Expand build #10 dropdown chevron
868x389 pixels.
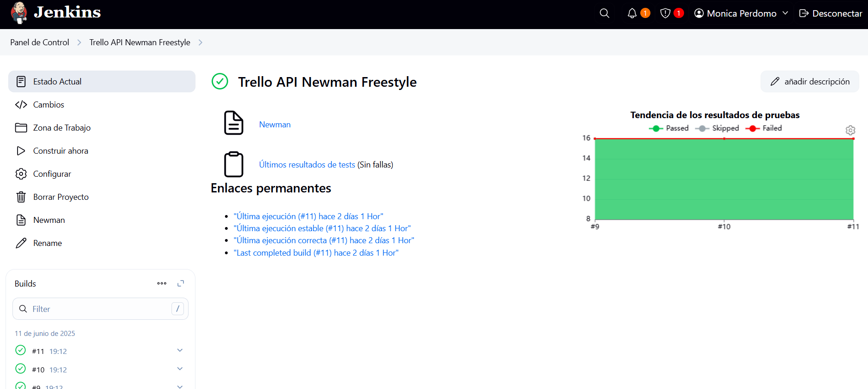click(x=180, y=369)
